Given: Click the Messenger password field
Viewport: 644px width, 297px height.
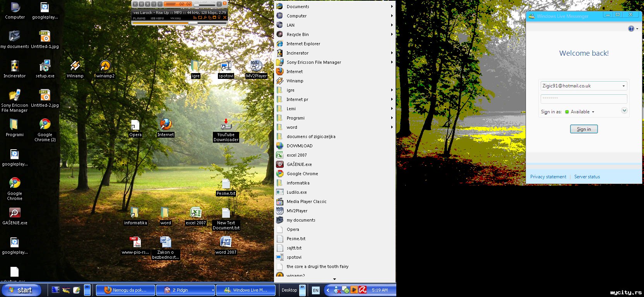Looking at the screenshot, I should tap(583, 99).
